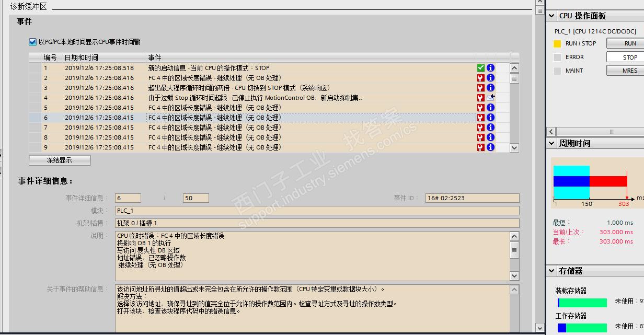644x335 pixels.
Task: Click red wrench icon in event row 3
Action: pyautogui.click(x=481, y=88)
